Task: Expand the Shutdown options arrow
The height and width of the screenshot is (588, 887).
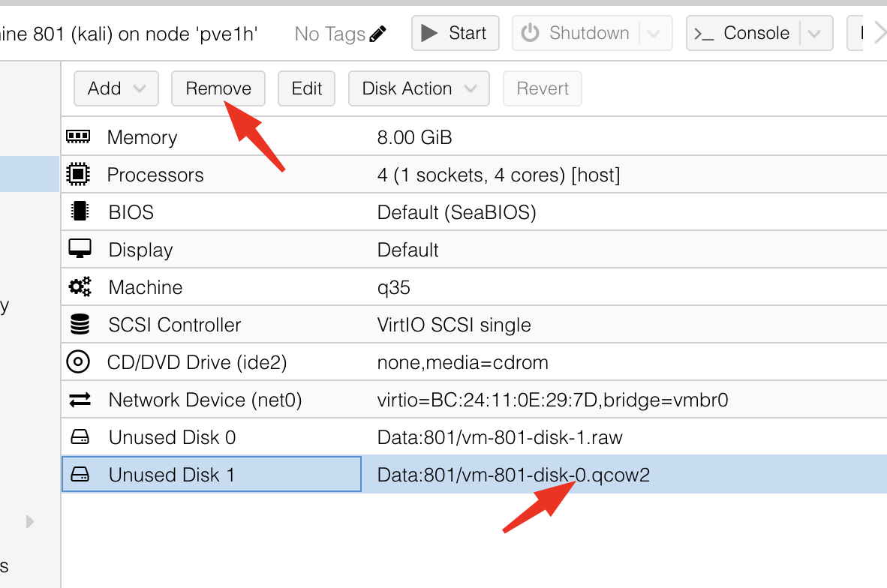Action: (653, 34)
